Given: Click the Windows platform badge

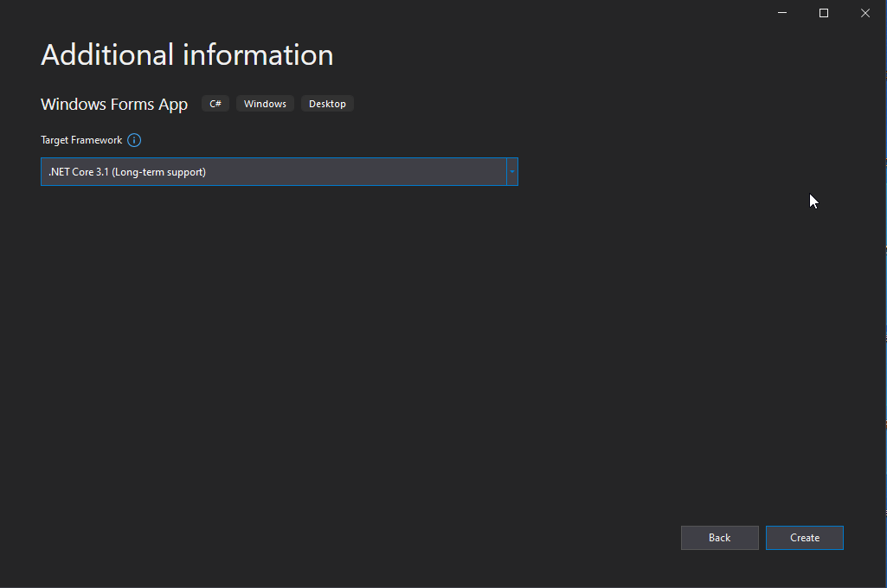Looking at the screenshot, I should [264, 103].
